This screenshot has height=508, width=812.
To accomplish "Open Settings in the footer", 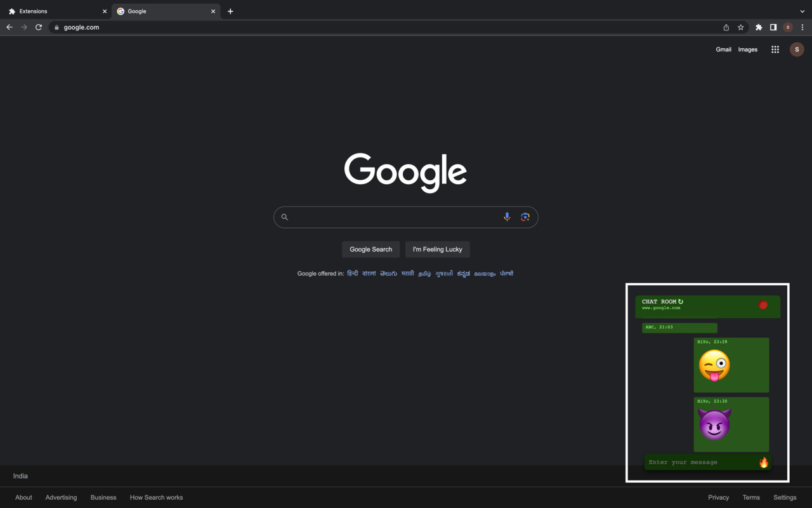I will [785, 498].
